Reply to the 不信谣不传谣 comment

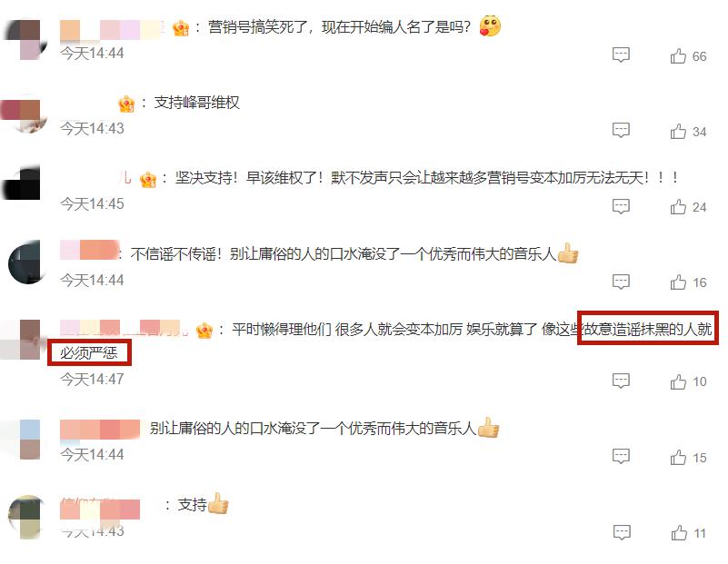click(x=621, y=282)
